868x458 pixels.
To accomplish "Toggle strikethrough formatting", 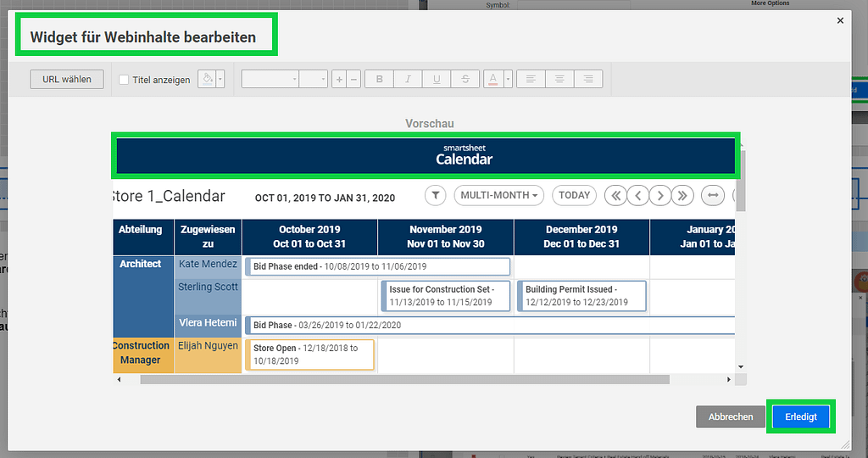I will [x=465, y=79].
